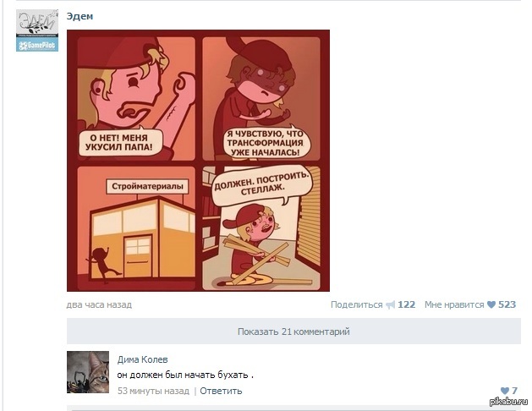532x411 pixels.
Task: Like Дима Колев's comment heart icon
Action: 505,391
